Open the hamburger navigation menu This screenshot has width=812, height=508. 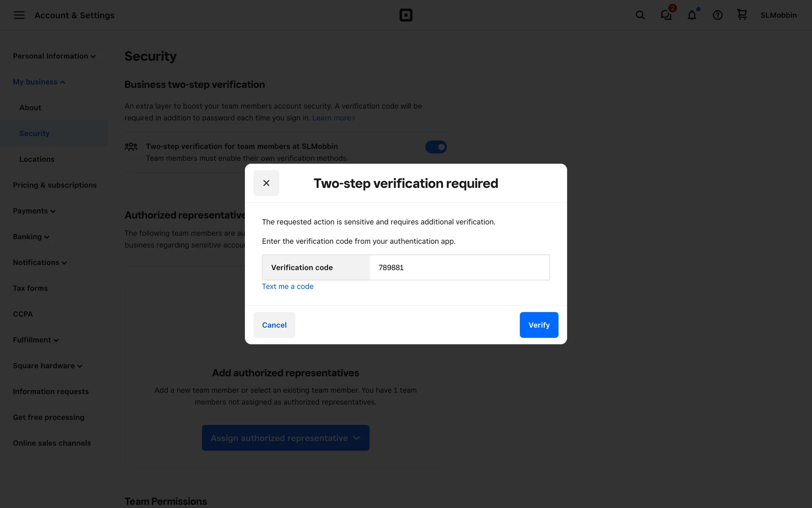click(x=19, y=15)
